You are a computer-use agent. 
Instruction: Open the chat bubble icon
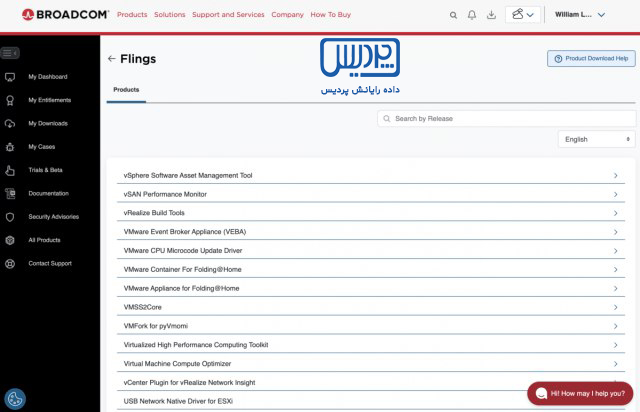tap(541, 393)
